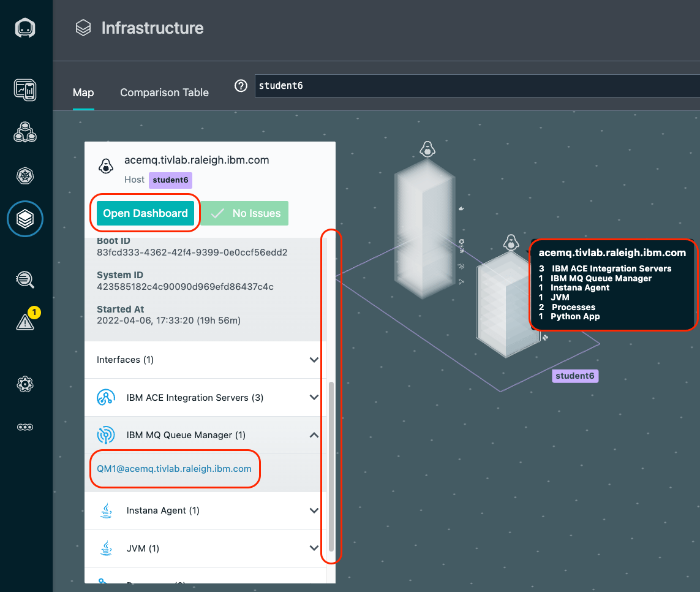The width and height of the screenshot is (700, 592).
Task: Open the Instana robot logo home
Action: tap(25, 28)
